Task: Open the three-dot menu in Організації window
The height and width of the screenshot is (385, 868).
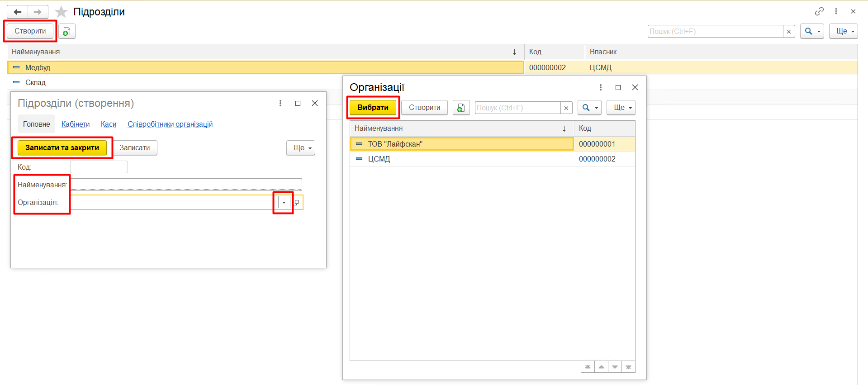Action: click(x=601, y=87)
